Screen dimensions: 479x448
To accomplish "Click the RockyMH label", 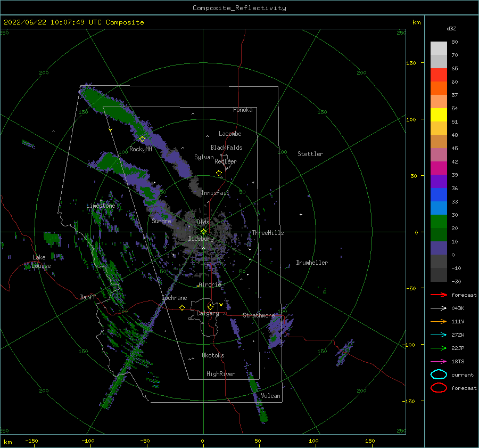I will 141,149.
